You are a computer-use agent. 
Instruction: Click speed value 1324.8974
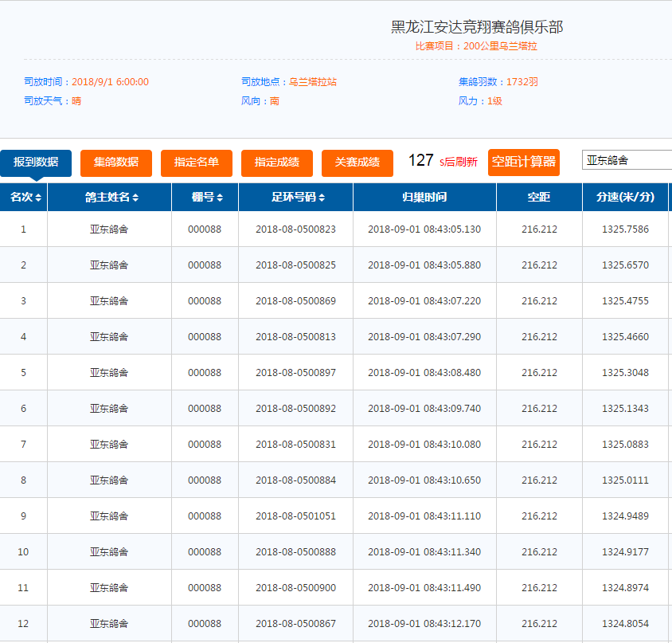point(625,588)
